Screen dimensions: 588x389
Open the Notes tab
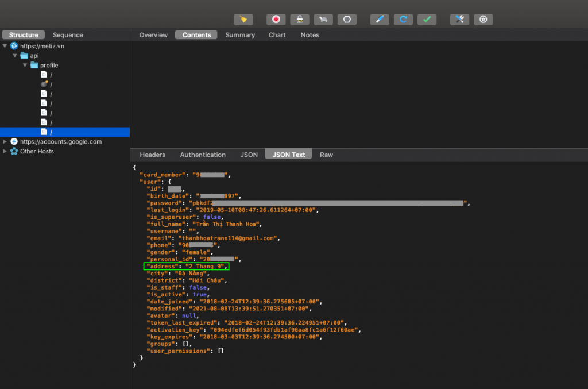click(x=310, y=35)
